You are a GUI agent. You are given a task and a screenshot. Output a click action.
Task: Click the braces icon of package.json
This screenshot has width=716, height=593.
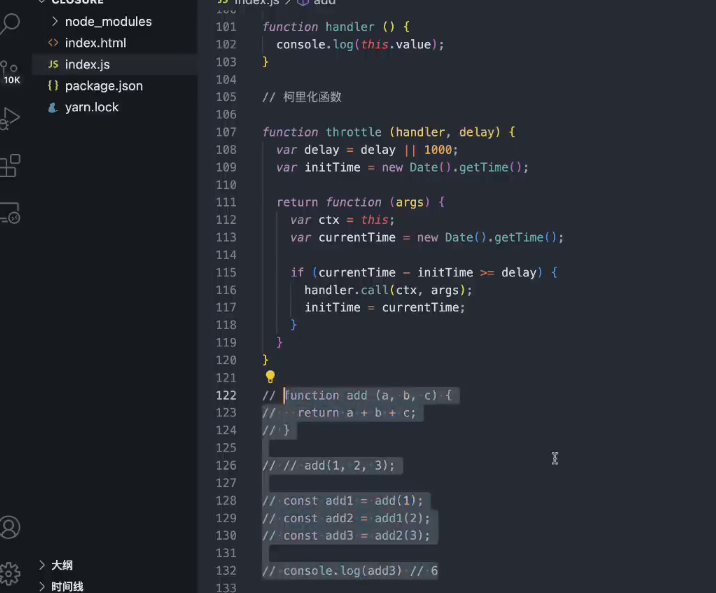pos(53,86)
